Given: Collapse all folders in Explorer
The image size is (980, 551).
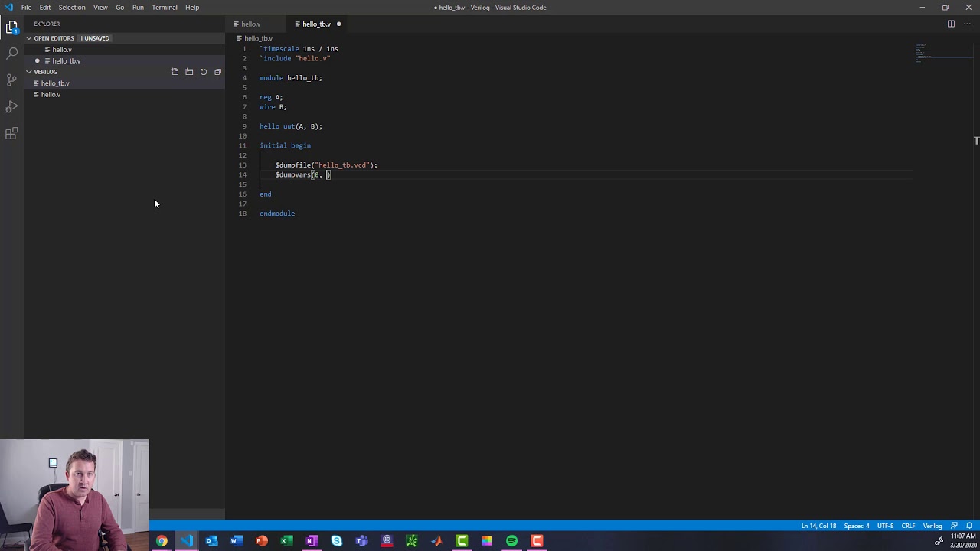Looking at the screenshot, I should click(x=217, y=72).
